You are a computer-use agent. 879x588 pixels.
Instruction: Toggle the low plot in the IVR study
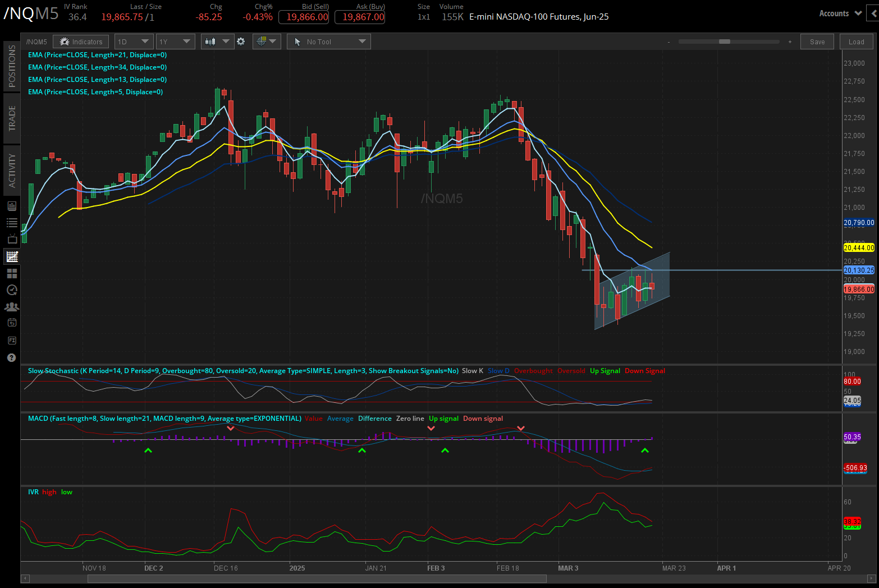coord(66,492)
